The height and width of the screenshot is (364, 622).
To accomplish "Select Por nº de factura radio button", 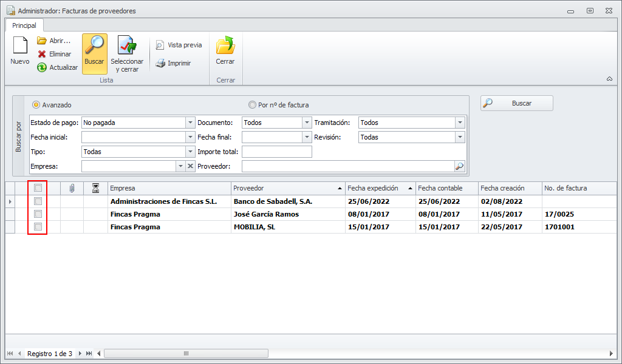I will click(252, 105).
